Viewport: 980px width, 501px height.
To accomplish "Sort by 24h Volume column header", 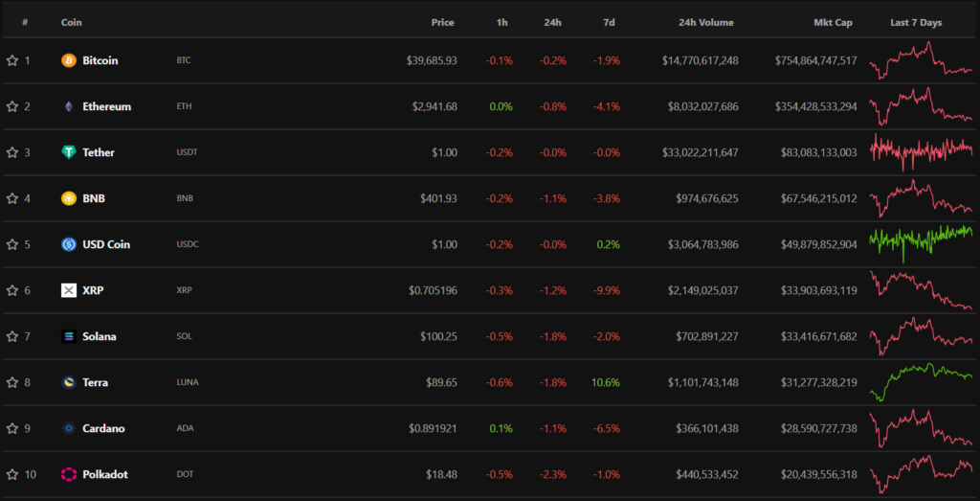I will [702, 22].
